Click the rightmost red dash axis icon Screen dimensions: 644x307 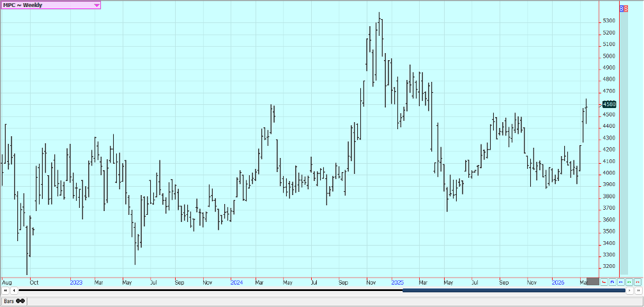(637, 282)
